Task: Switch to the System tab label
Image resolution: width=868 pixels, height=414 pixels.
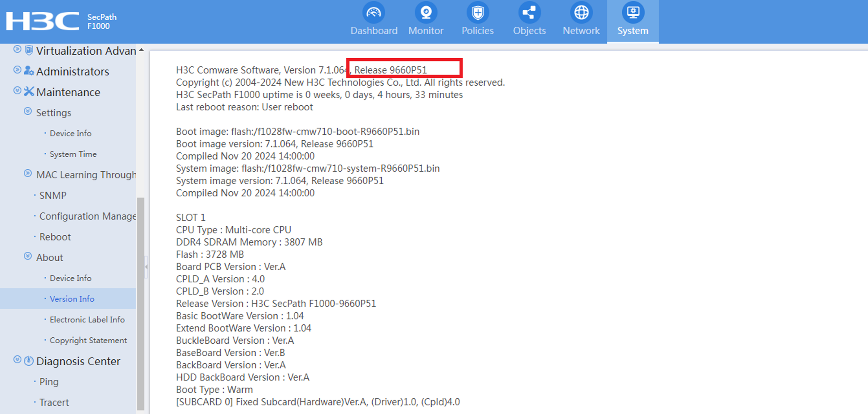Action: coord(633,30)
